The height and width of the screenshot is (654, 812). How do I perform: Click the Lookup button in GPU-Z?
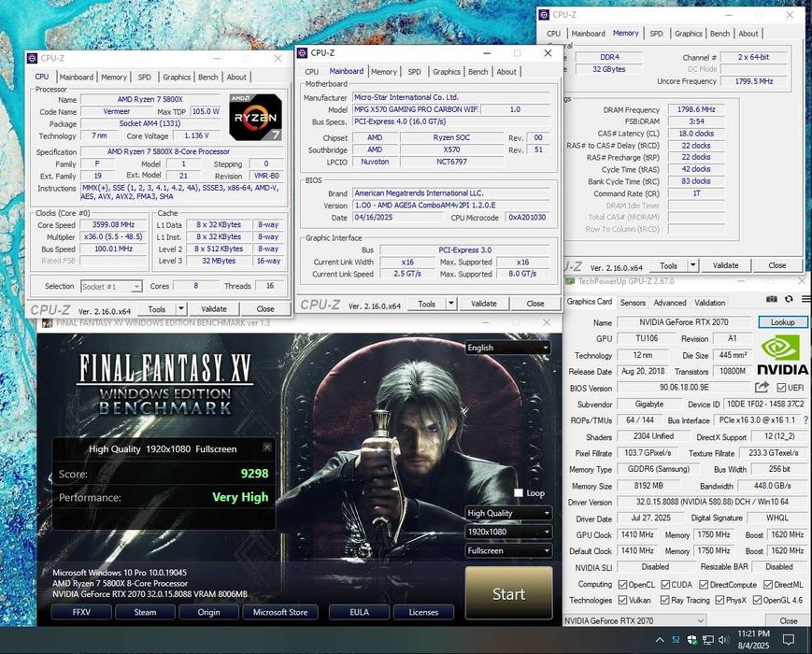[782, 322]
